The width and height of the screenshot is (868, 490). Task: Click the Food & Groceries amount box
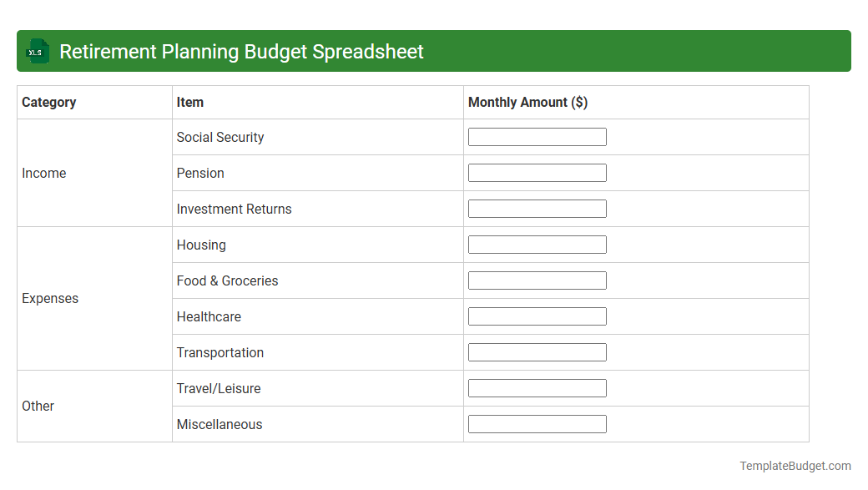(x=537, y=280)
